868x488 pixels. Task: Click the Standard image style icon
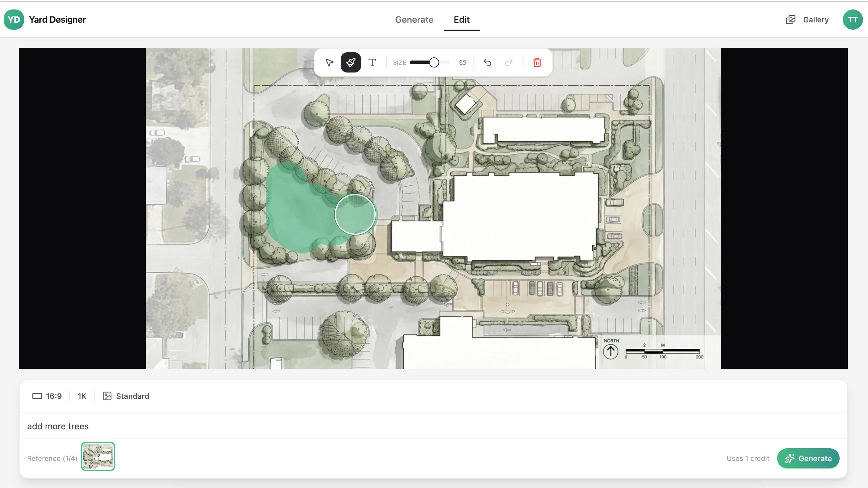107,396
